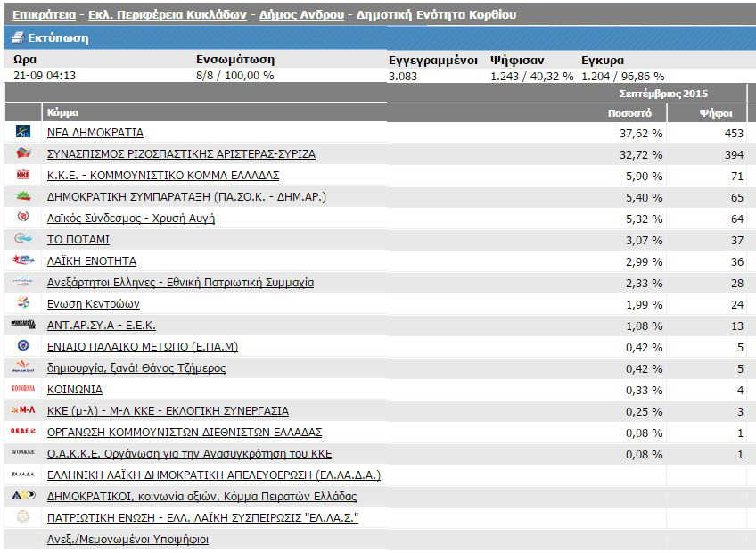This screenshot has height=553, width=756.
Task: Open the Ενωση Κεντρώων link
Action: 93,304
